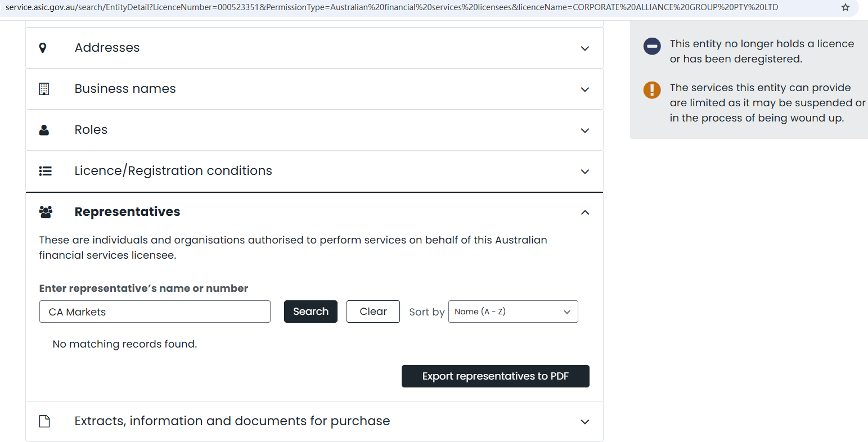868x442 pixels.
Task: Click the Business names building icon
Action: [44, 89]
